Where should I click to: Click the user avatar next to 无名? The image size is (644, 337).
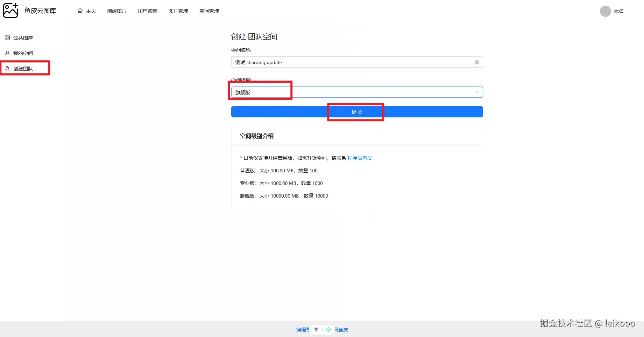[x=605, y=11]
